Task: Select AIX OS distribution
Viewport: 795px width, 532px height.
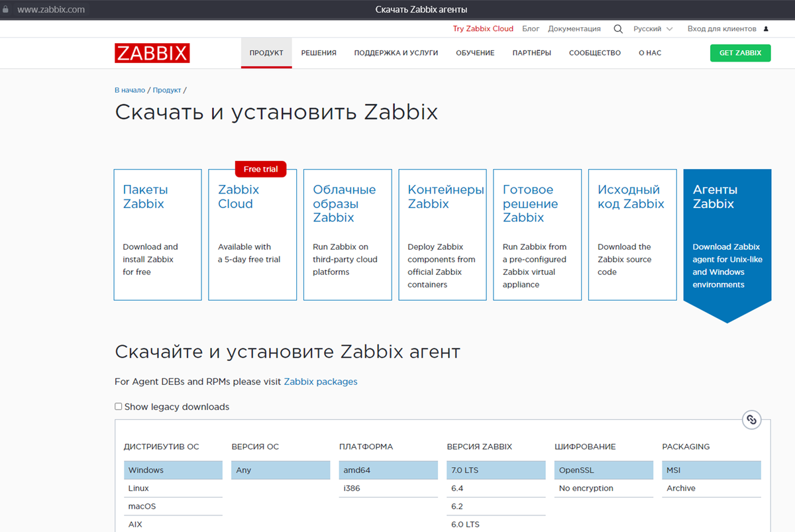Action: point(173,524)
